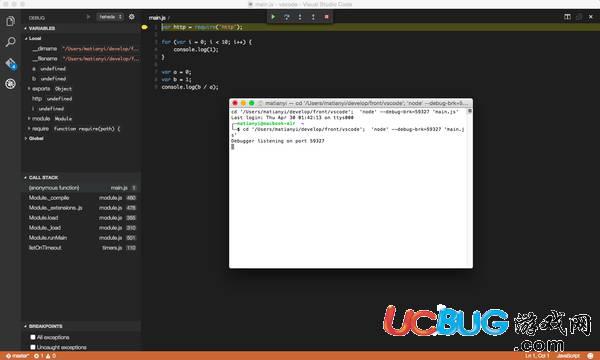Select the (anonymous function) call stack frame
This screenshot has width=600, height=360.
coord(82,188)
